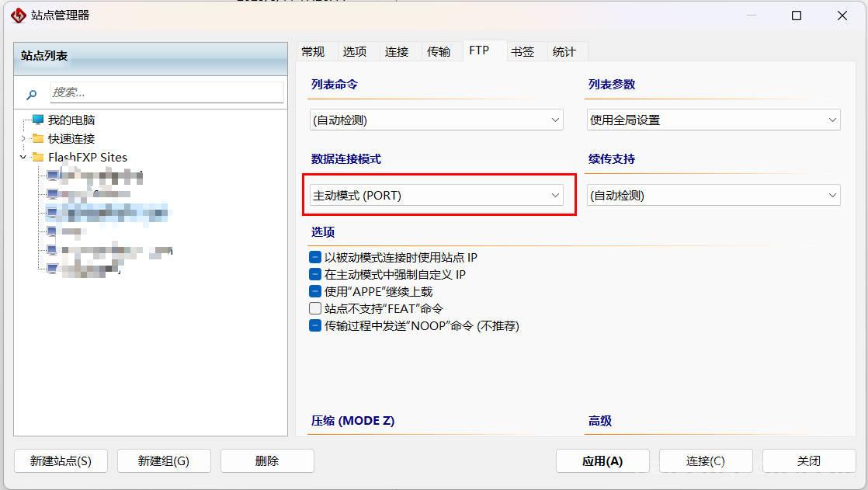The height and width of the screenshot is (490, 868).
Task: Collapse the FlashFXP Sites tree node arrow
Action: (x=23, y=157)
